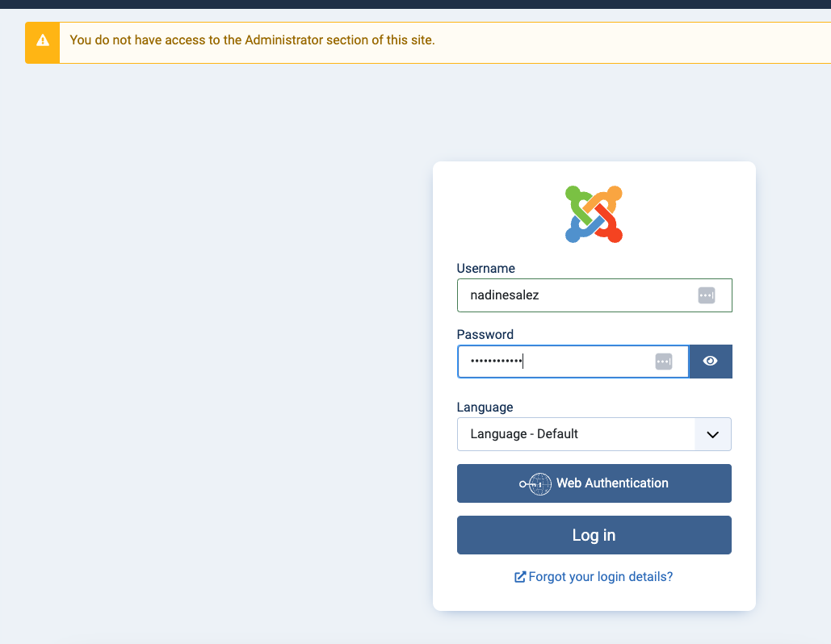Click the Username label
The height and width of the screenshot is (644, 831).
485,269
